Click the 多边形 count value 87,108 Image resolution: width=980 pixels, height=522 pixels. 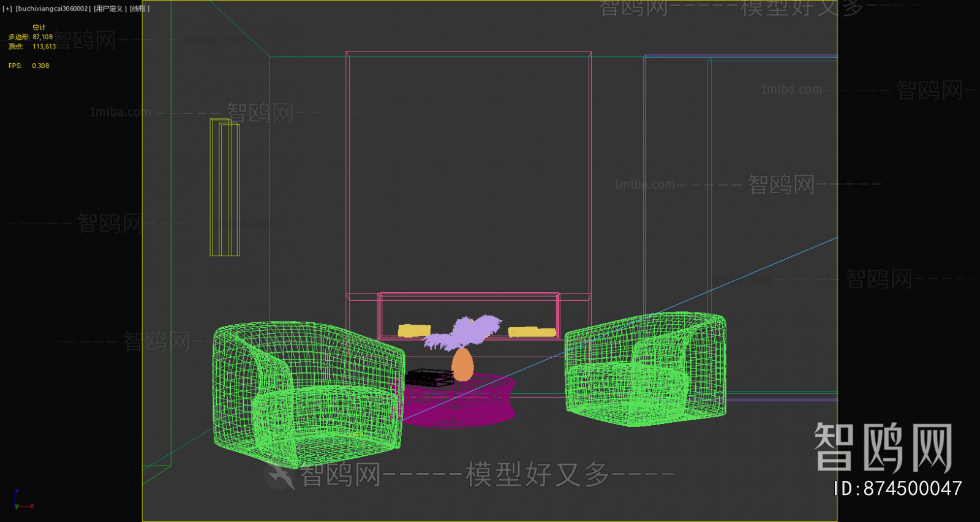click(x=43, y=37)
